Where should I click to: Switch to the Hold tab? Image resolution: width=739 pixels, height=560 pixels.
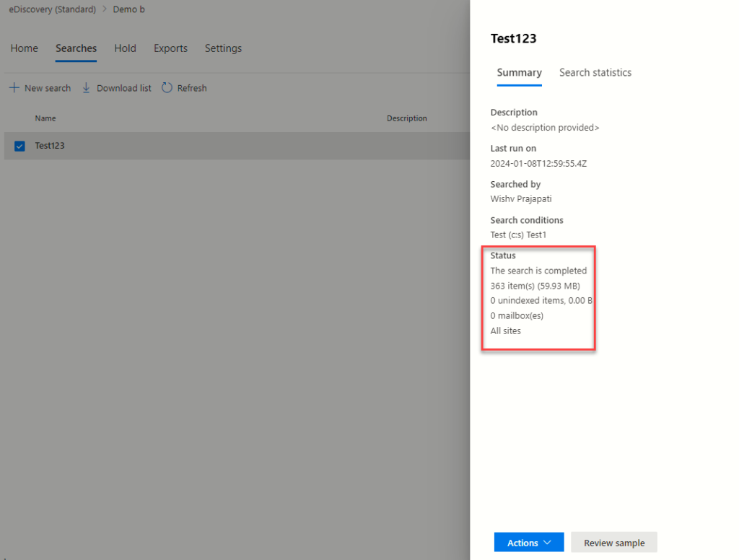pos(125,48)
